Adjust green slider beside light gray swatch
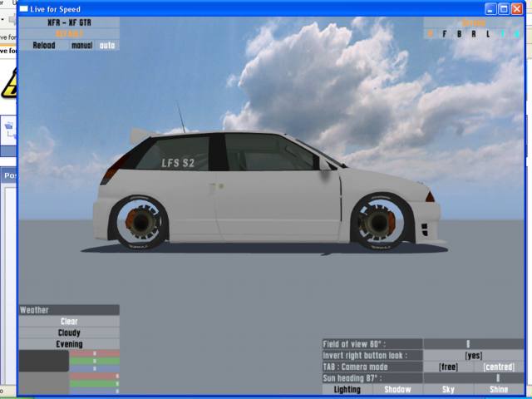Screen dimensions: 532x399 (x=95, y=383)
